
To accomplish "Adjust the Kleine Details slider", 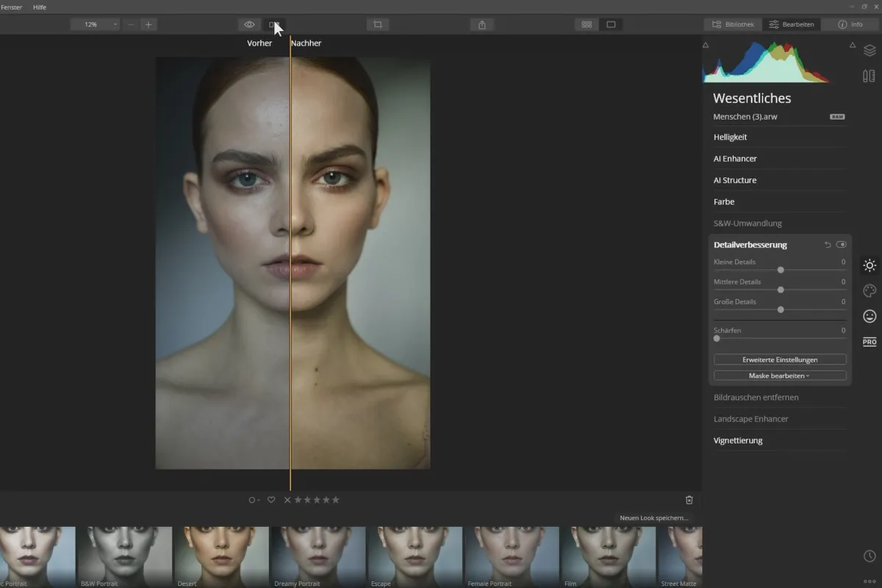I will 780,270.
